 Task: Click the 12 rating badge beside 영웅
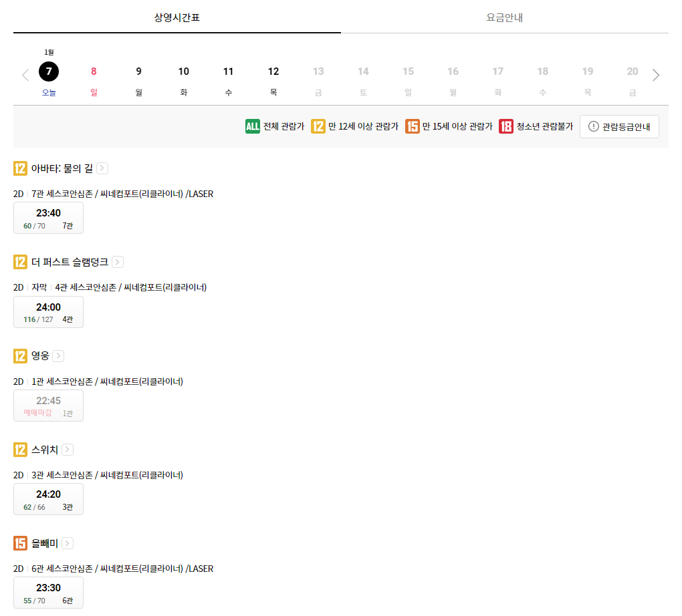pyautogui.click(x=20, y=356)
